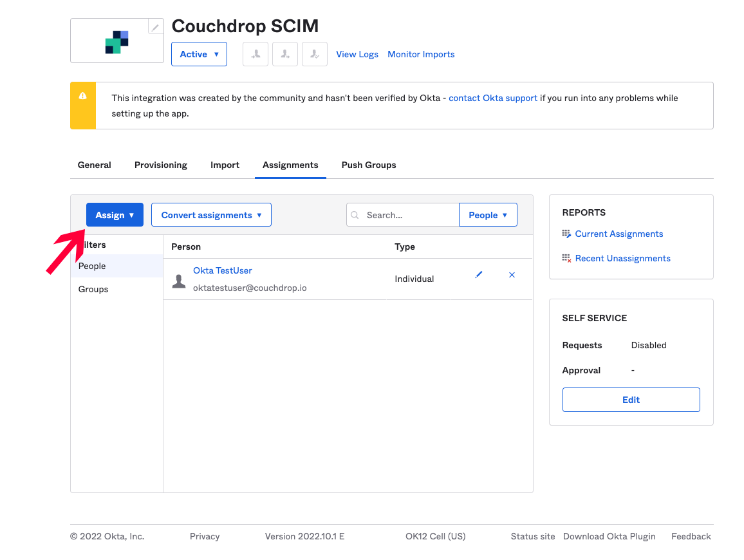This screenshot has width=744, height=560.
Task: Open the Status site footer link
Action: (533, 536)
